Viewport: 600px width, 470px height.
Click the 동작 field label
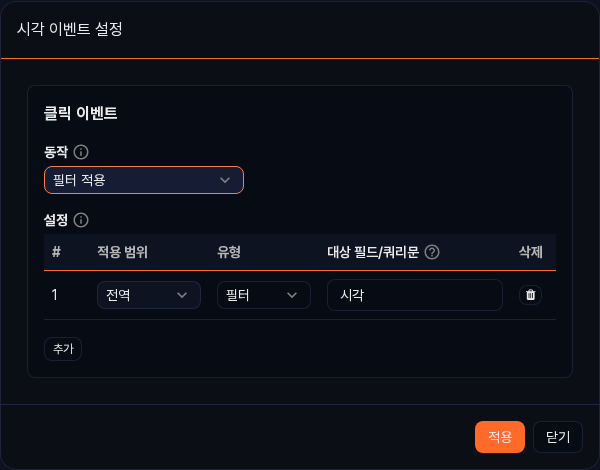(x=56, y=153)
